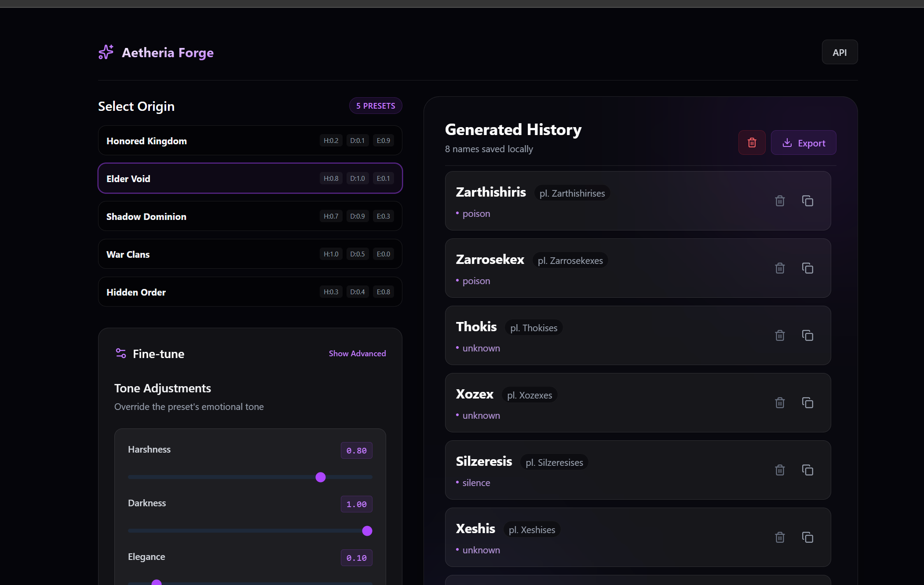Export the generated history
Viewport: 924px width, 585px height.
803,143
